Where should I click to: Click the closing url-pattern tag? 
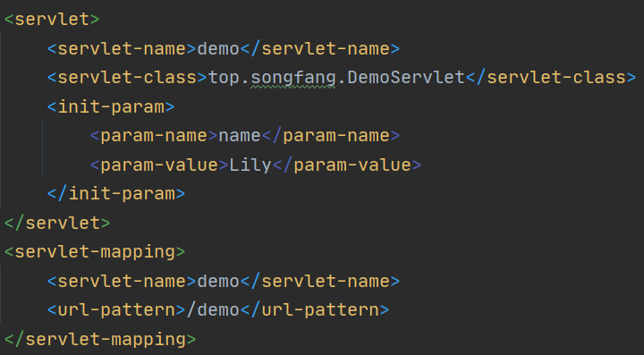pyautogui.click(x=315, y=310)
